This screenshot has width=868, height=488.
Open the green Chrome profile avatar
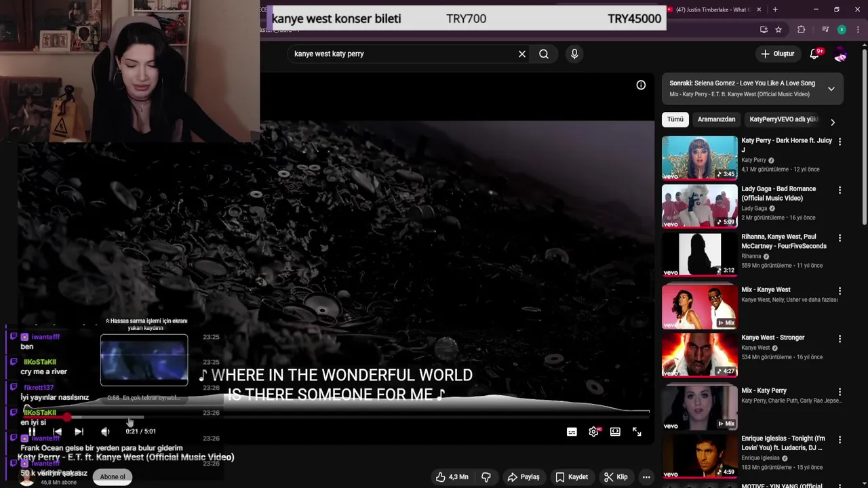click(x=842, y=30)
